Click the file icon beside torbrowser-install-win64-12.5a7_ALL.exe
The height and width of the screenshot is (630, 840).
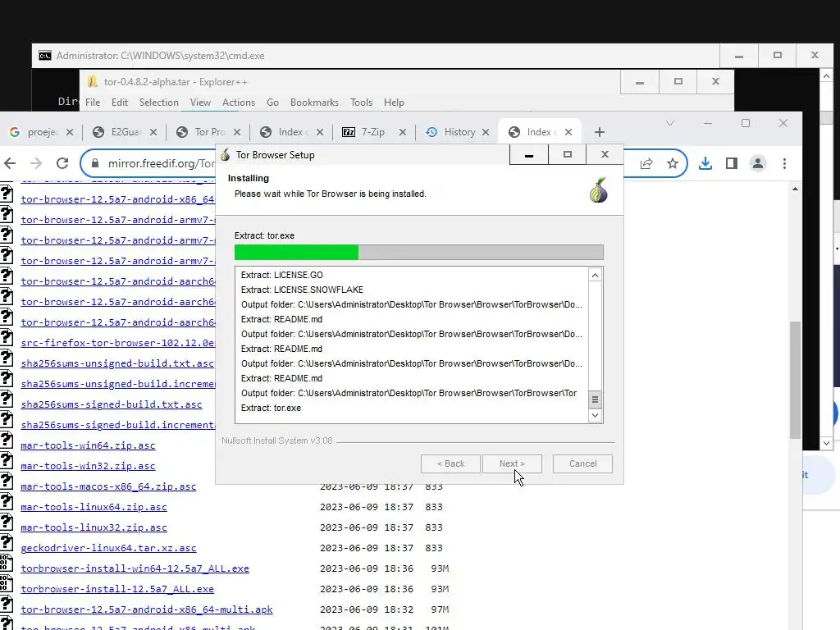coord(6,564)
